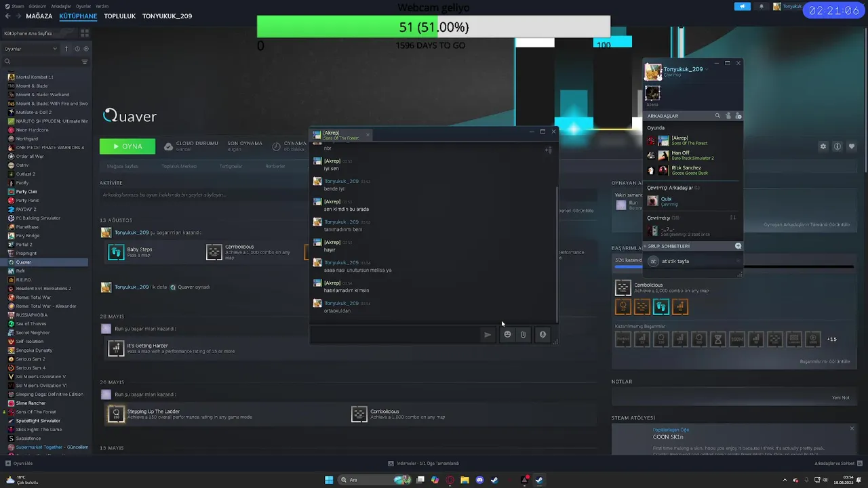868x488 pixels.
Task: Collapse the Çevrimdışı friends section
Action: (x=663, y=218)
